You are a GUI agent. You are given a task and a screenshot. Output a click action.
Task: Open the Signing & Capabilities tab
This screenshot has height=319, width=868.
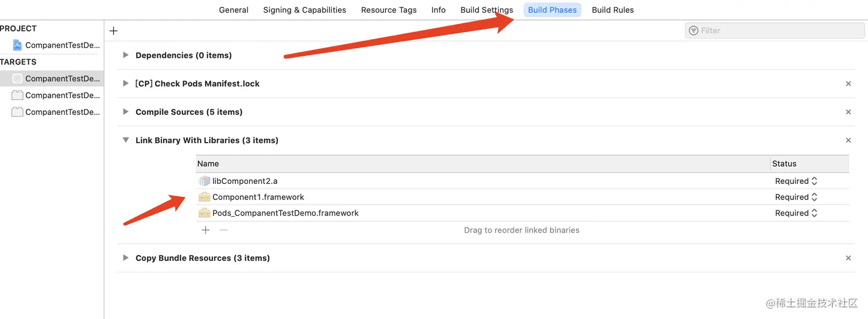click(304, 10)
